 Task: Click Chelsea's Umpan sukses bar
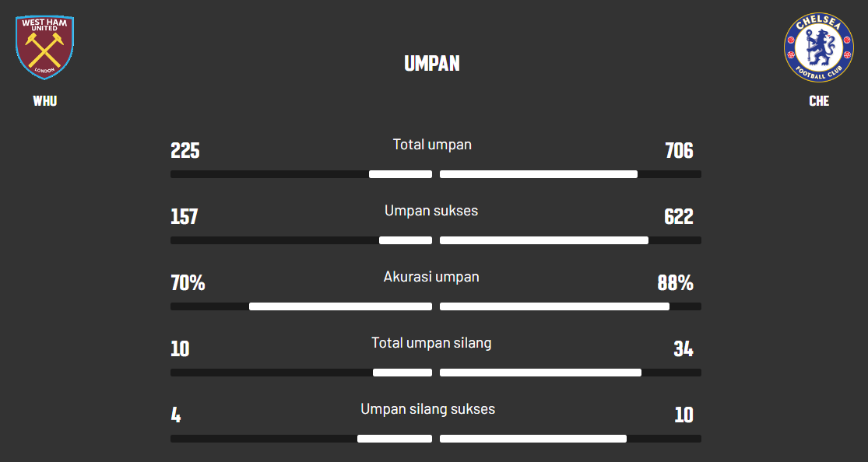(x=544, y=240)
